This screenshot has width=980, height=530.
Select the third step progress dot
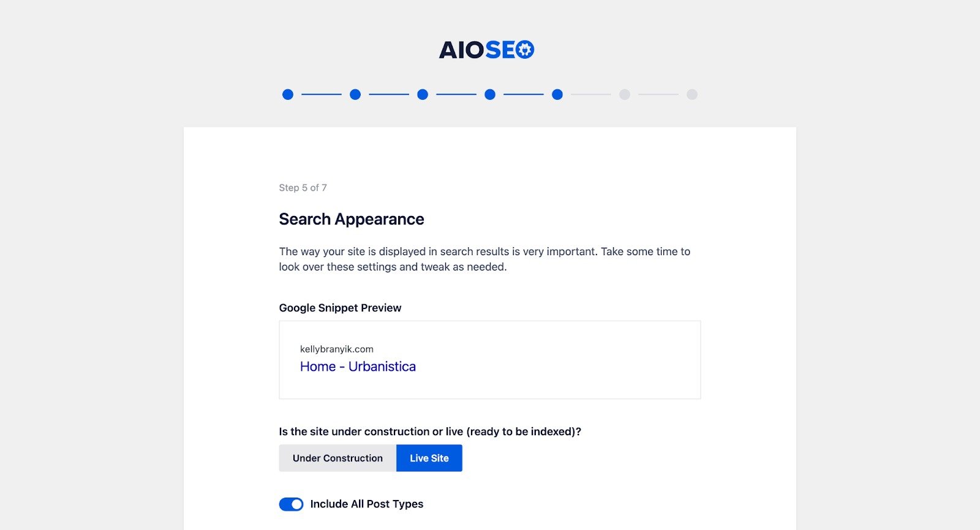pos(423,94)
